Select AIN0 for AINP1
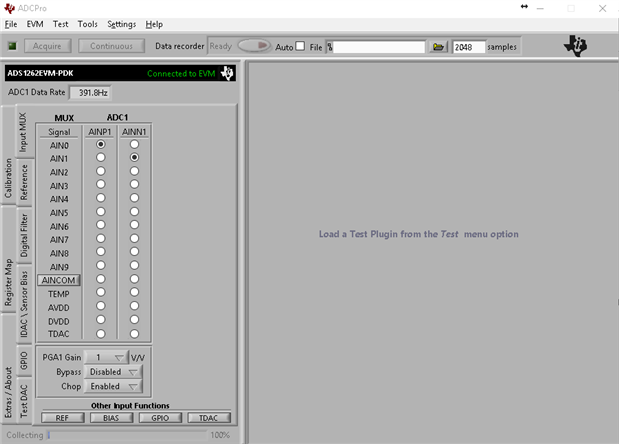The width and height of the screenshot is (619, 444). (x=101, y=144)
